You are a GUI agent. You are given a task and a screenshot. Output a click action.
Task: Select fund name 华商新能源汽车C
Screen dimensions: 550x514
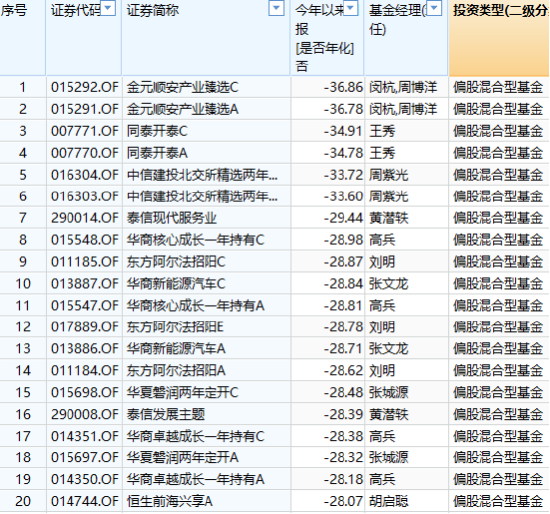click(x=176, y=283)
